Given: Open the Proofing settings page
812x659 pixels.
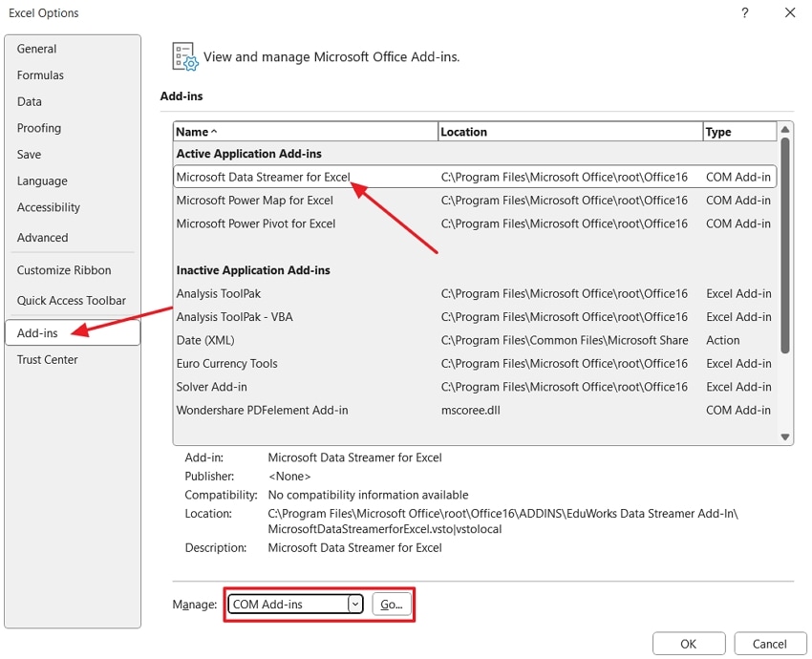Looking at the screenshot, I should (x=38, y=128).
